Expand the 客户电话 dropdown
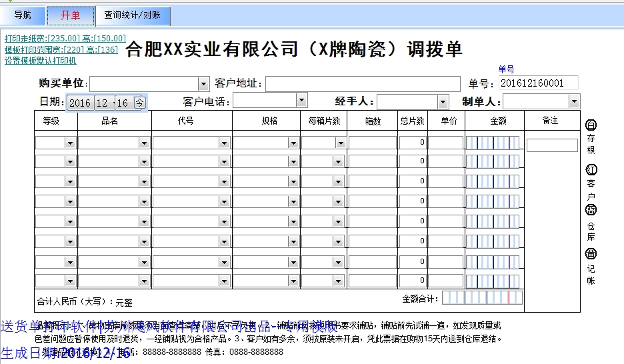 tap(301, 100)
